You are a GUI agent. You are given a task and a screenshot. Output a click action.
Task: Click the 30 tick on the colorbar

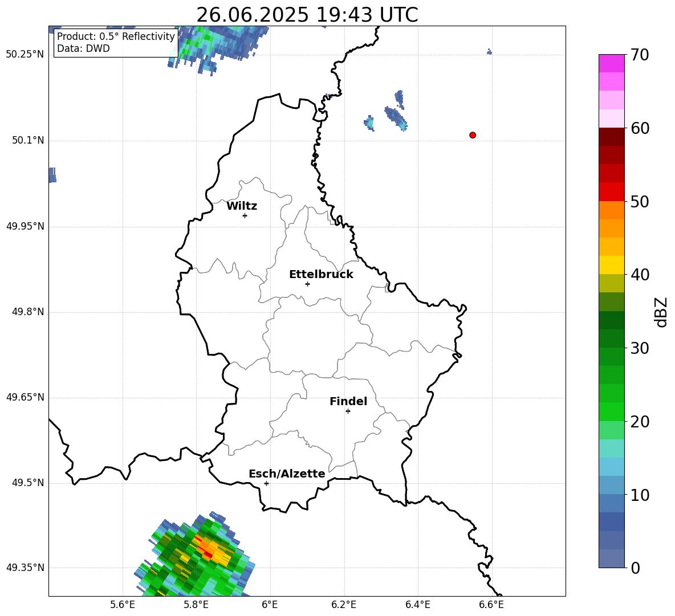[x=640, y=348]
